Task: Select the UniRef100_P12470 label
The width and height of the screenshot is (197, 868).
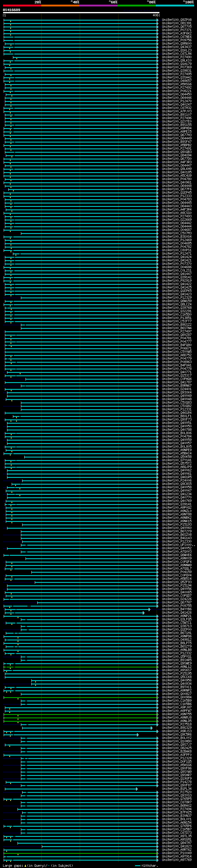Action: (176, 101)
